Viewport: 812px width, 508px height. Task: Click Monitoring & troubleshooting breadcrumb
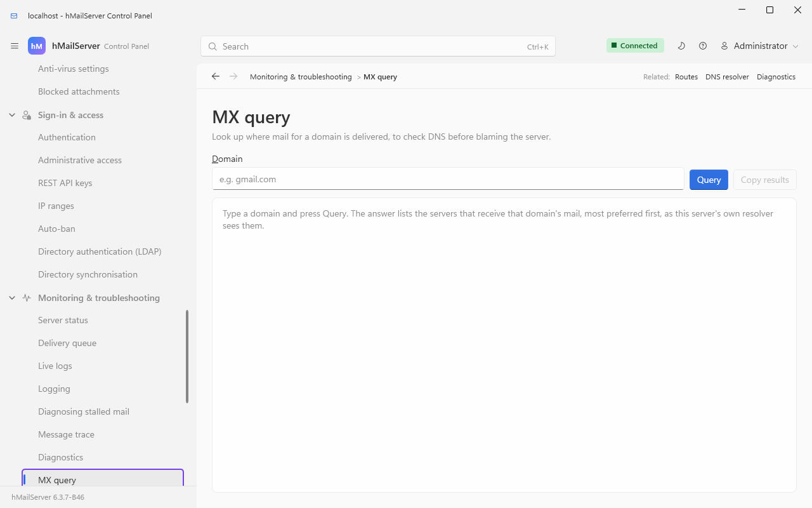(301, 76)
